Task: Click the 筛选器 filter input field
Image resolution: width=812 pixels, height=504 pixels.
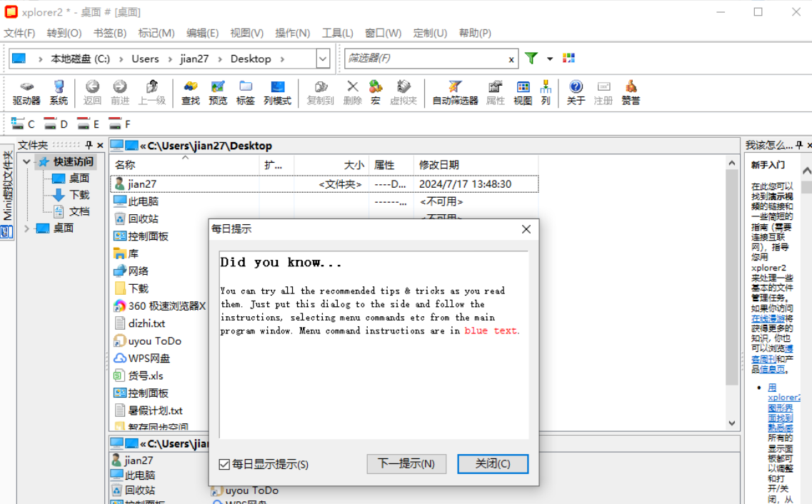Action: pos(425,59)
